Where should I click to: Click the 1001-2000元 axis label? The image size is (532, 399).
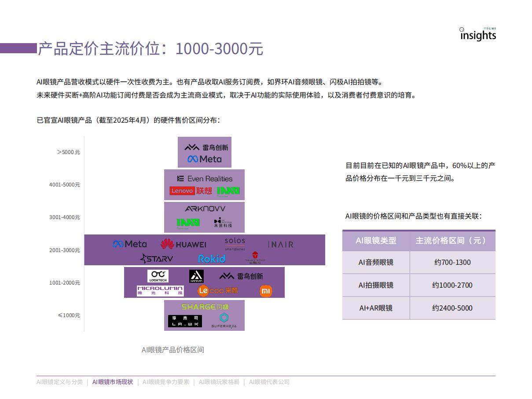pyautogui.click(x=65, y=283)
